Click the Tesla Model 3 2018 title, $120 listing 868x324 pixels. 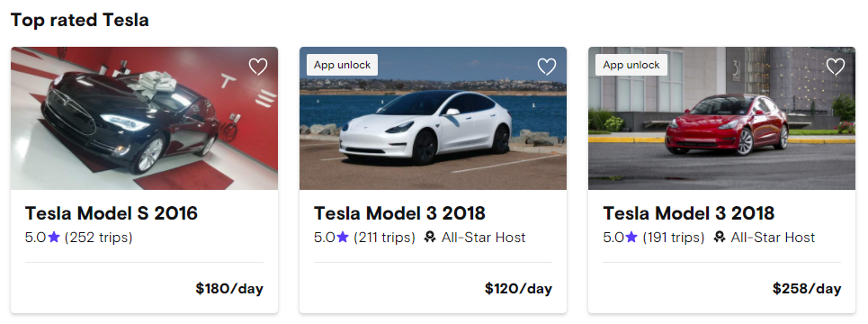tap(399, 213)
